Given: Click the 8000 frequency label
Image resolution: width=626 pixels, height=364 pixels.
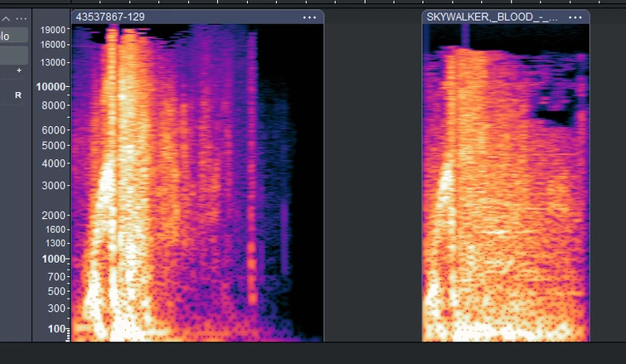Looking at the screenshot, I should [54, 105].
